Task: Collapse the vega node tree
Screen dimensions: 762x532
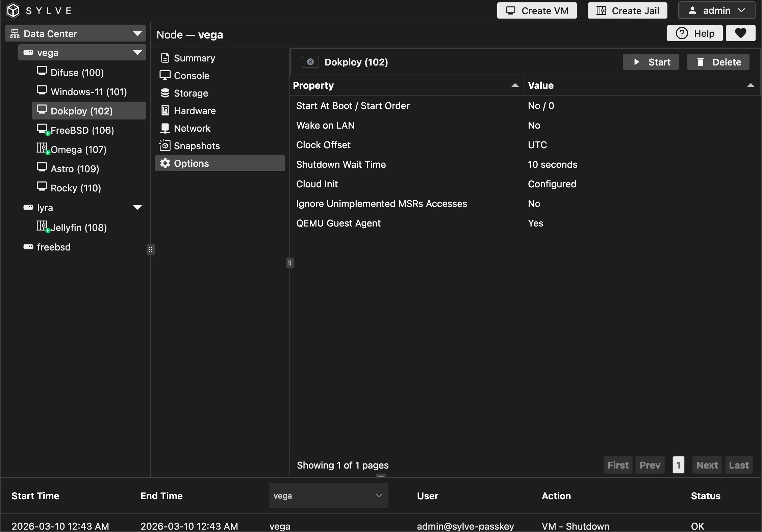Action: [x=137, y=53]
